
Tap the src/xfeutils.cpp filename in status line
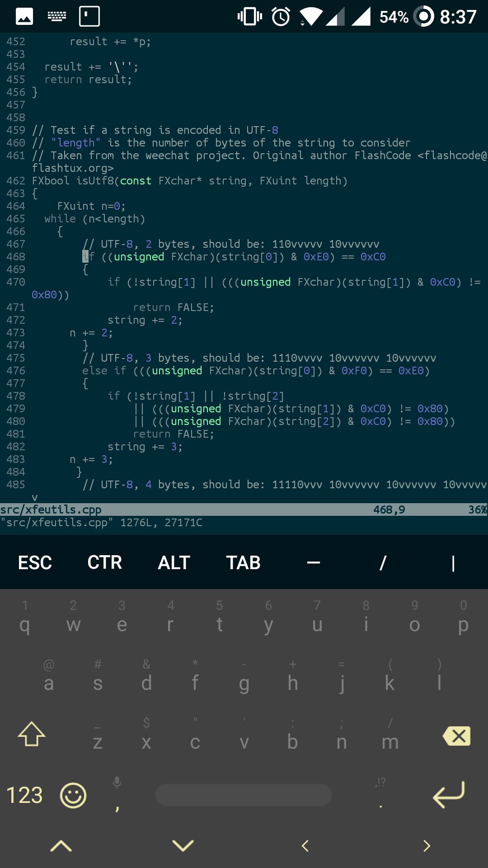click(51, 509)
